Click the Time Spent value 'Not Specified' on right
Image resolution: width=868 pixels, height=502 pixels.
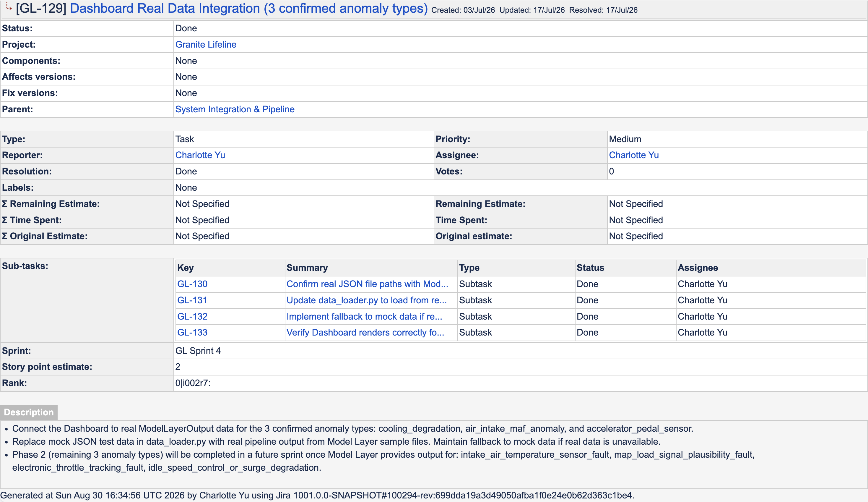point(636,220)
